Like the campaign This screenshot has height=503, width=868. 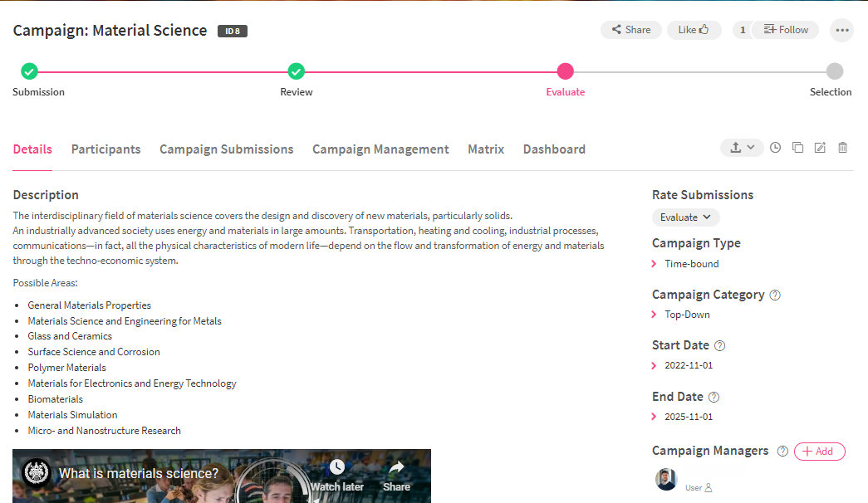[694, 30]
